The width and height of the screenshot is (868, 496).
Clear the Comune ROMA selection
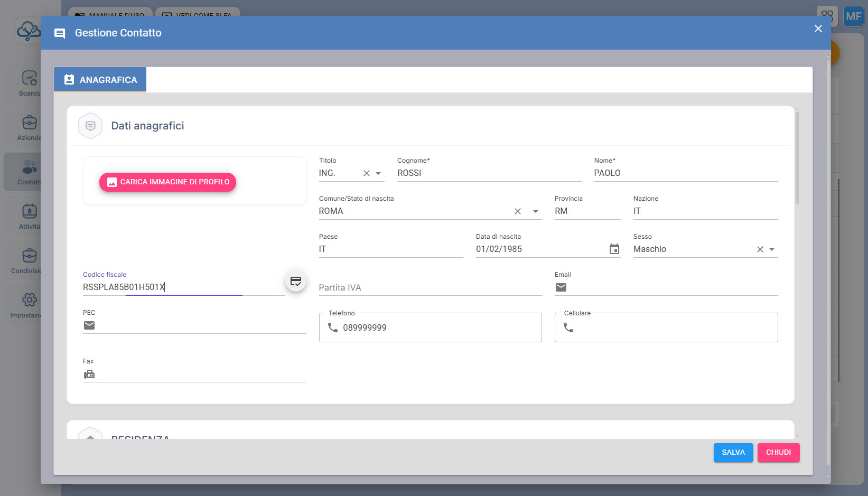518,211
